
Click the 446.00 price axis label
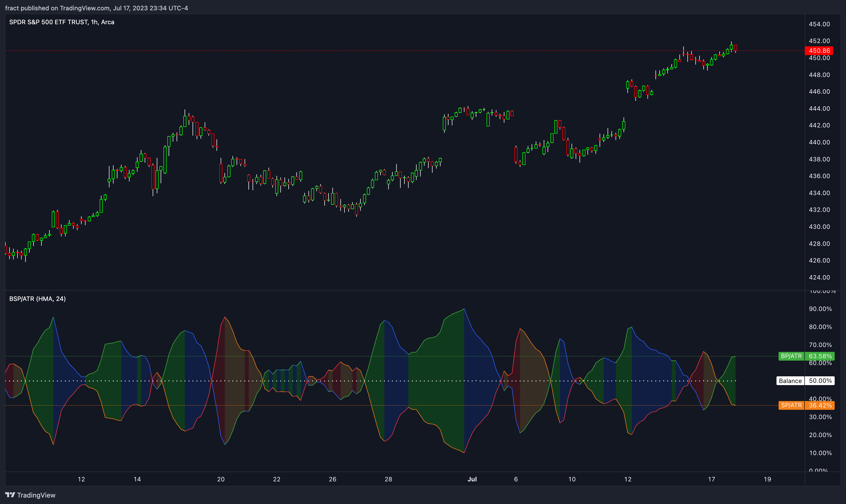(x=819, y=91)
